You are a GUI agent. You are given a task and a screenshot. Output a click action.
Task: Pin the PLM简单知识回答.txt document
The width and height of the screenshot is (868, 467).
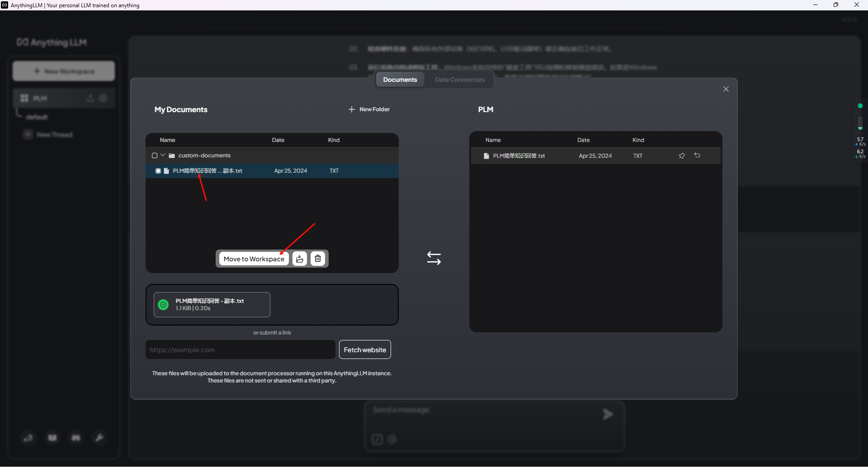pos(682,156)
